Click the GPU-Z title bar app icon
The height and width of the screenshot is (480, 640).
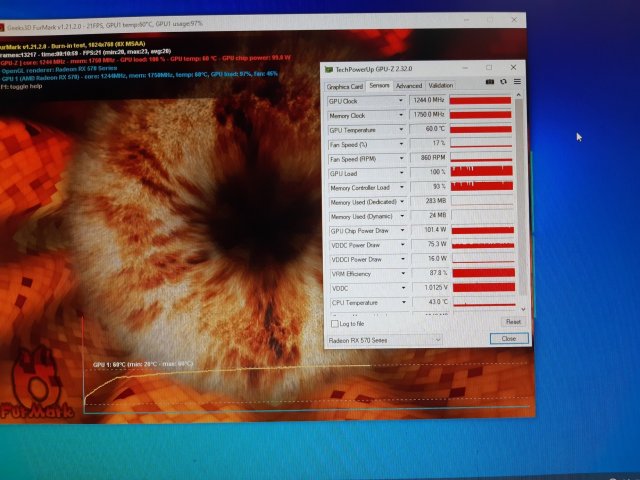coord(329,69)
